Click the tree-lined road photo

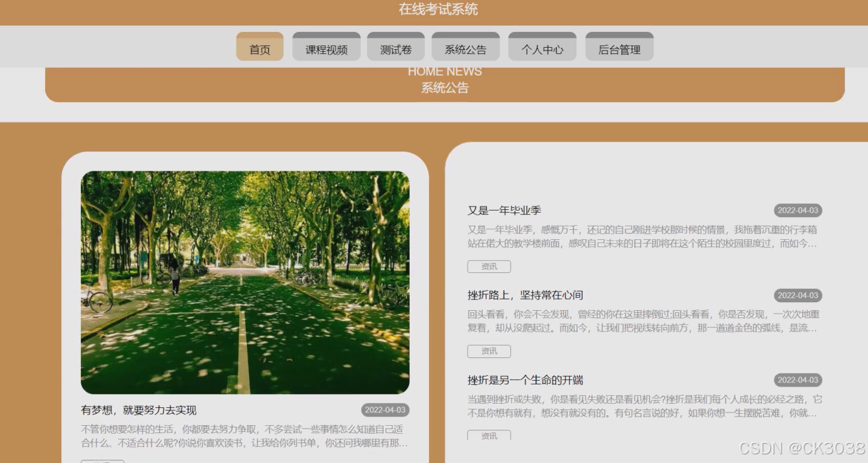(246, 282)
